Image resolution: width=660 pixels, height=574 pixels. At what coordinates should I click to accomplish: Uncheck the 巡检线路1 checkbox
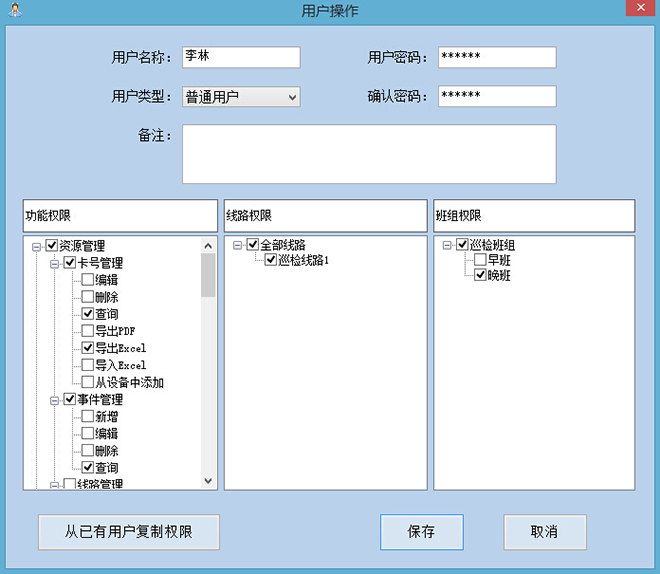click(271, 261)
